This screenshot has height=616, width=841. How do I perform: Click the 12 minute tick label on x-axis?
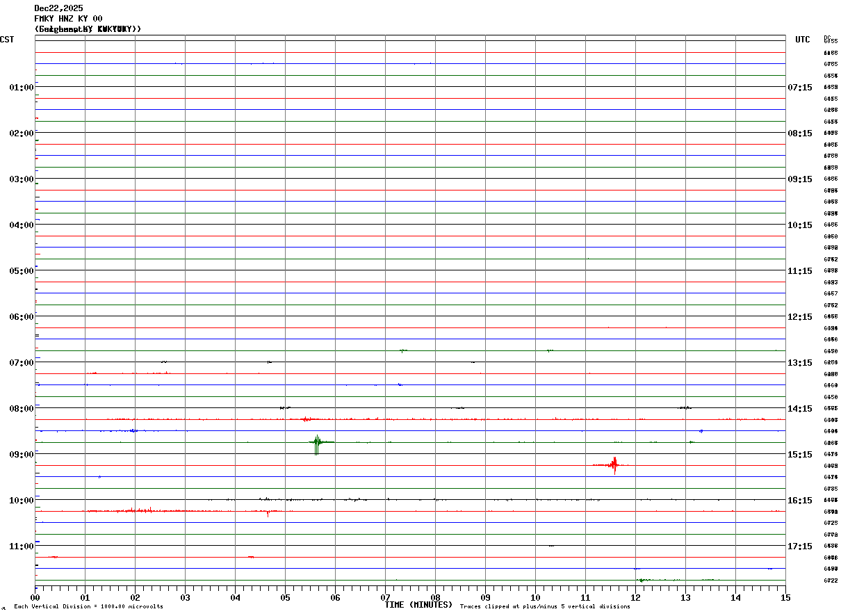(x=635, y=597)
